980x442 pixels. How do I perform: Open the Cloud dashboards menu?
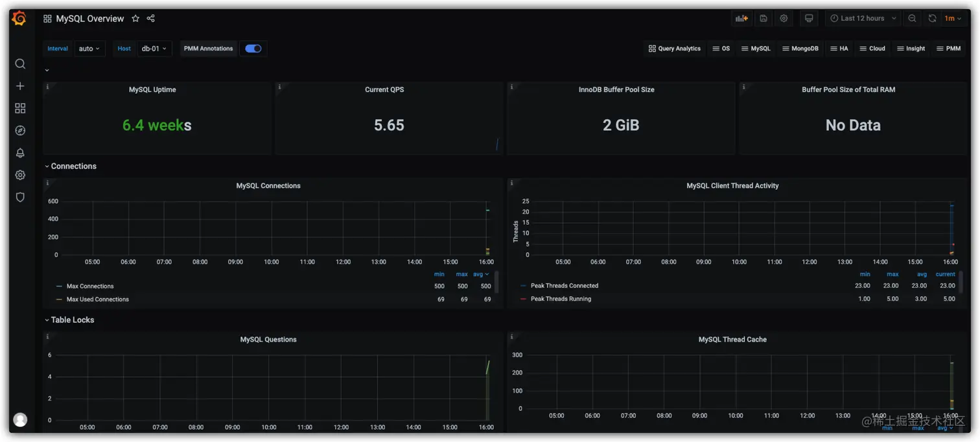[x=872, y=49]
